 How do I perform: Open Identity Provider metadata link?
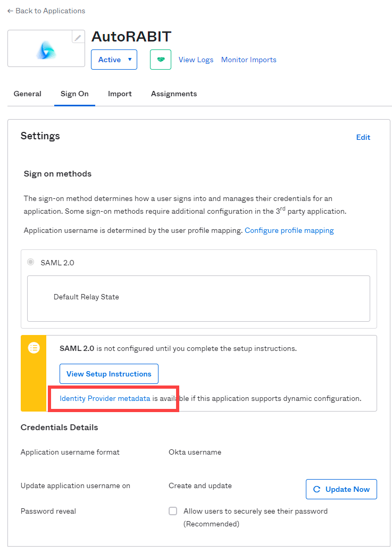[x=105, y=398]
